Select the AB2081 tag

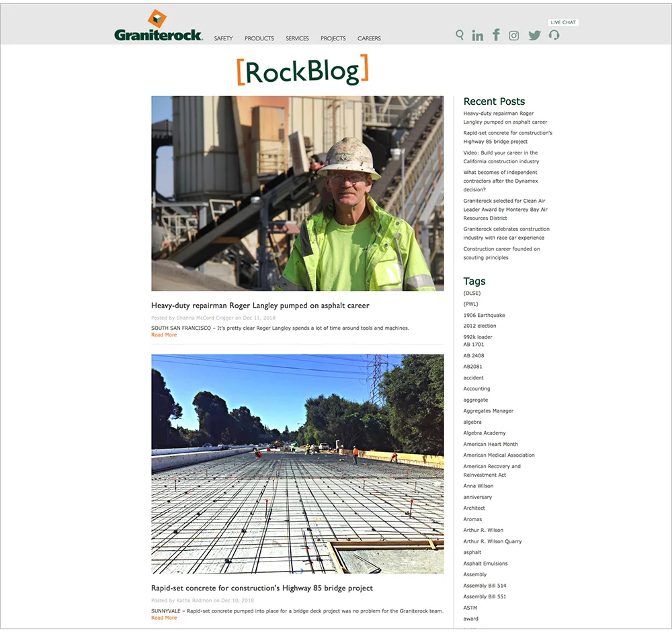472,367
